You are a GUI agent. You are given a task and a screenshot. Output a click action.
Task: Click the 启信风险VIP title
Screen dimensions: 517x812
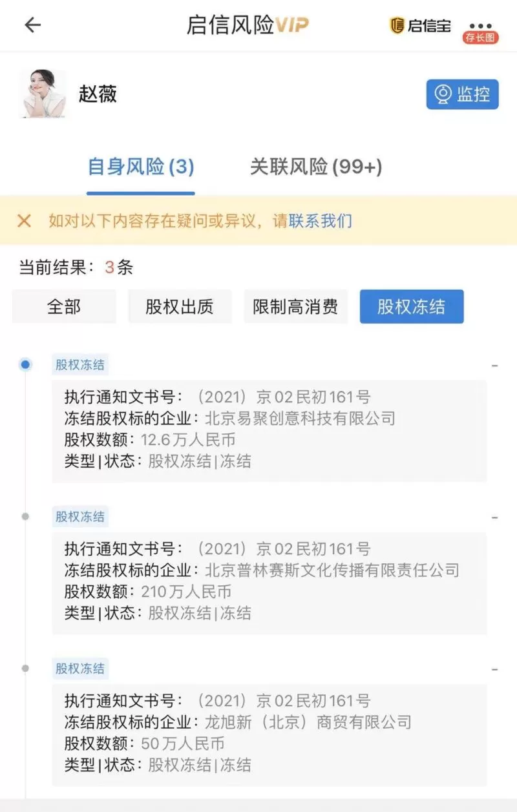248,25
